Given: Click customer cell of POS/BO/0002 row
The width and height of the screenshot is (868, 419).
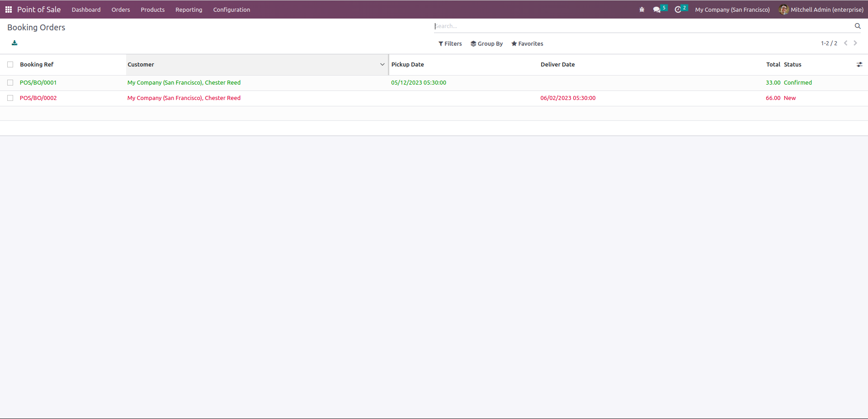Looking at the screenshot, I should [x=184, y=98].
